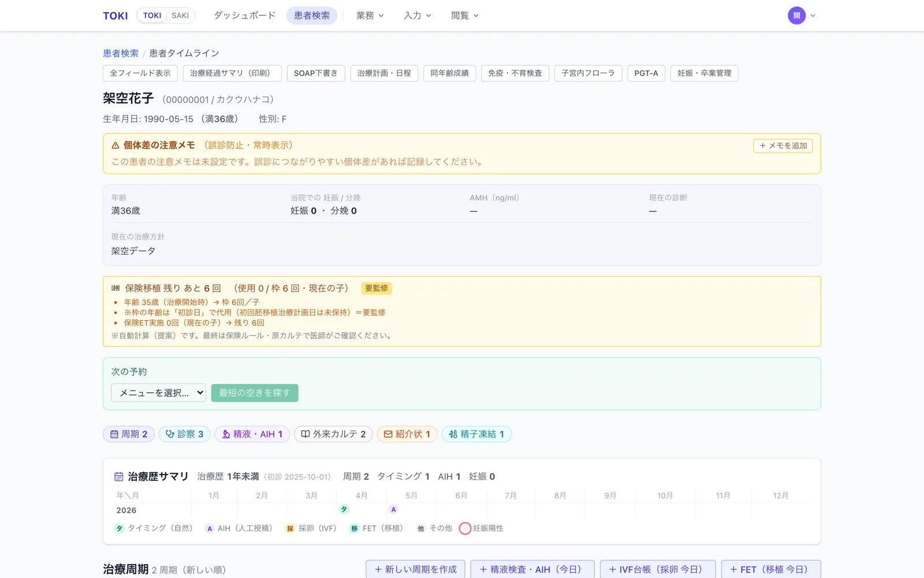This screenshot has width=924, height=578.
Task: Open the 閲覧 dropdown menu
Action: (x=465, y=16)
